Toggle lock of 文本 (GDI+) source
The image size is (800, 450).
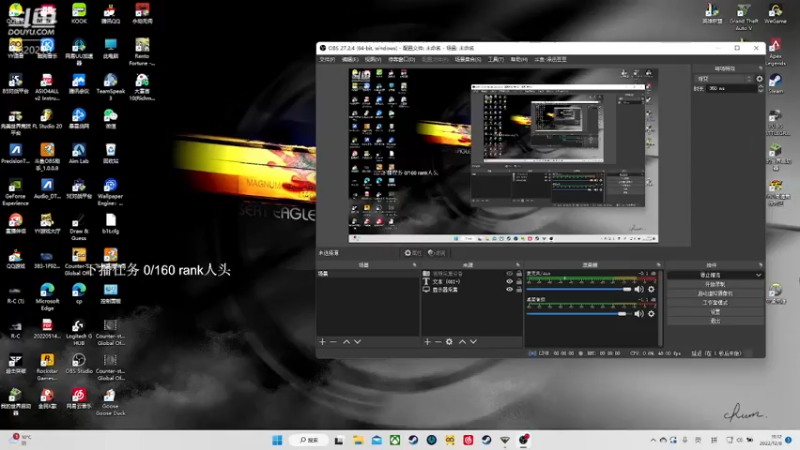519,282
